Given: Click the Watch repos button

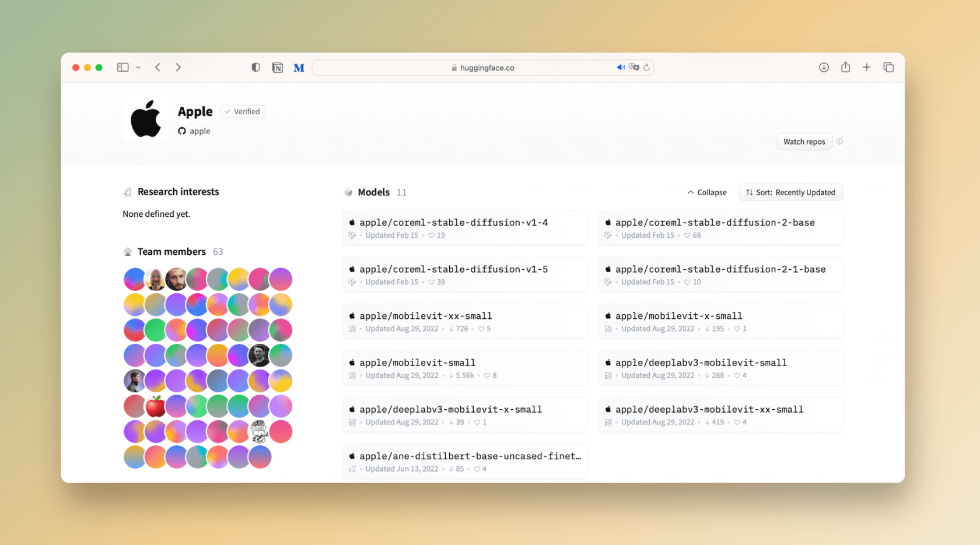Looking at the screenshot, I should tap(804, 141).
